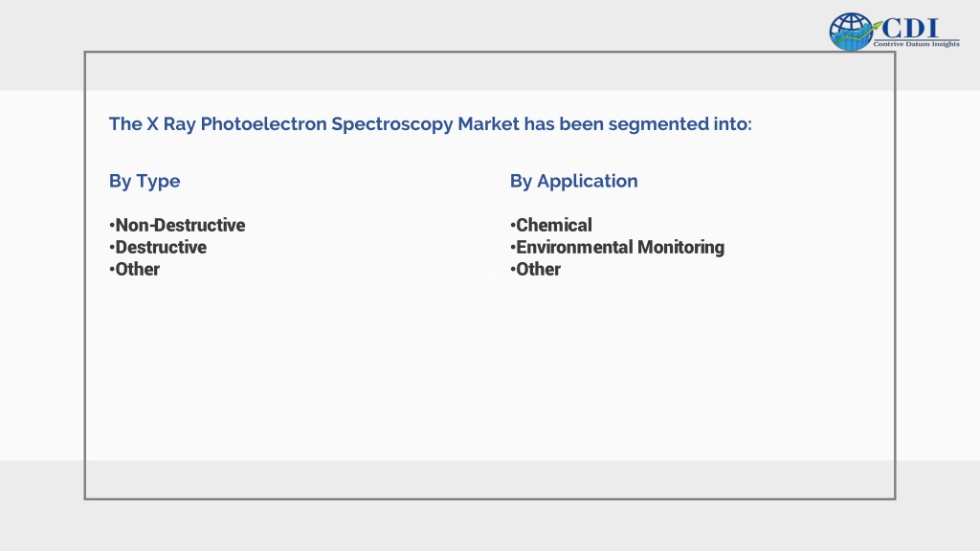Click the bullet dot before Chemical
This screenshot has width=980, height=551.
pyautogui.click(x=513, y=225)
